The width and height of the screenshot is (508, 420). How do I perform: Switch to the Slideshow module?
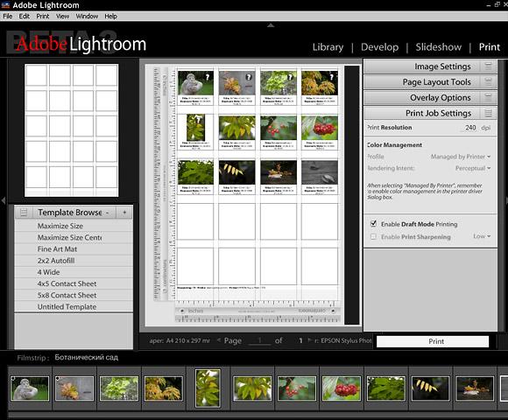438,47
